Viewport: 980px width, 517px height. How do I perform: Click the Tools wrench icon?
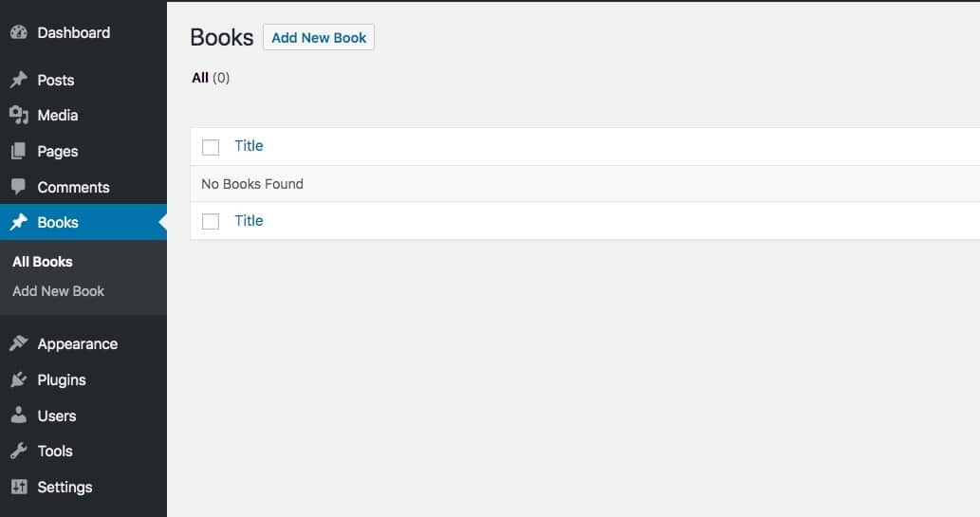pyautogui.click(x=18, y=451)
